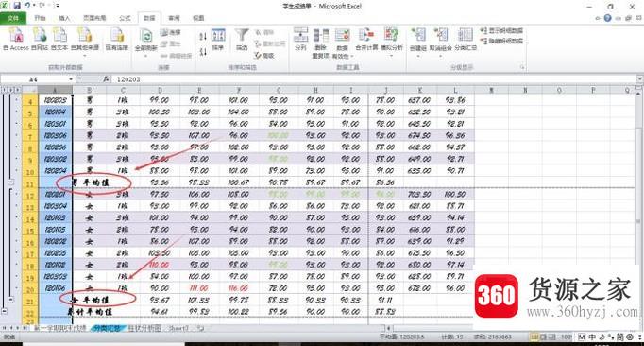Switch to the 柱状分析图 sheet tab
644x346 pixels.
[x=144, y=328]
